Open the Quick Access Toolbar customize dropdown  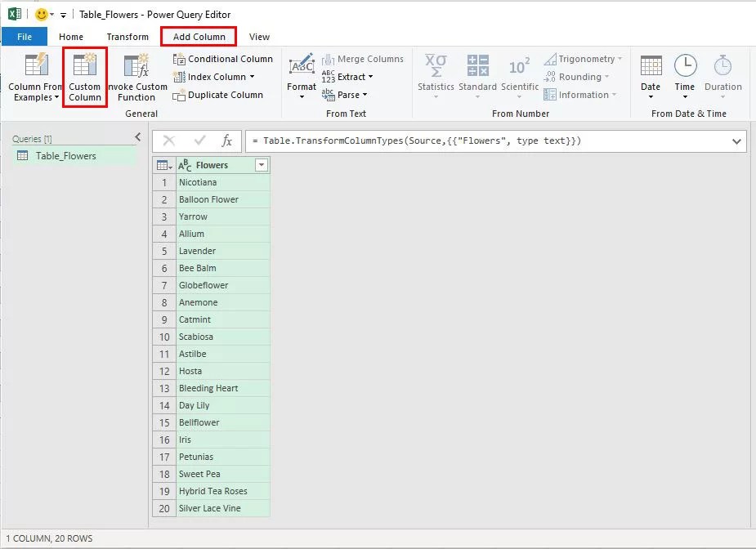pos(63,15)
